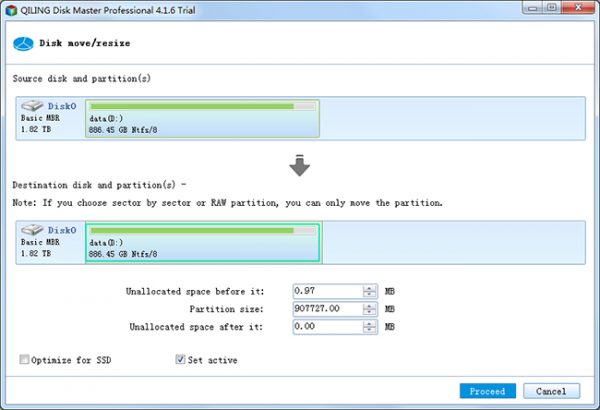This screenshot has width=600, height=410.
Task: Click the Proceed button
Action: 488,391
